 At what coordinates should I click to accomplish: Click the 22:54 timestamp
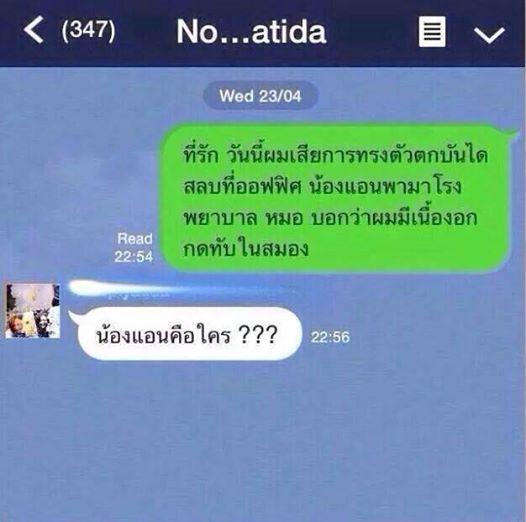click(134, 257)
